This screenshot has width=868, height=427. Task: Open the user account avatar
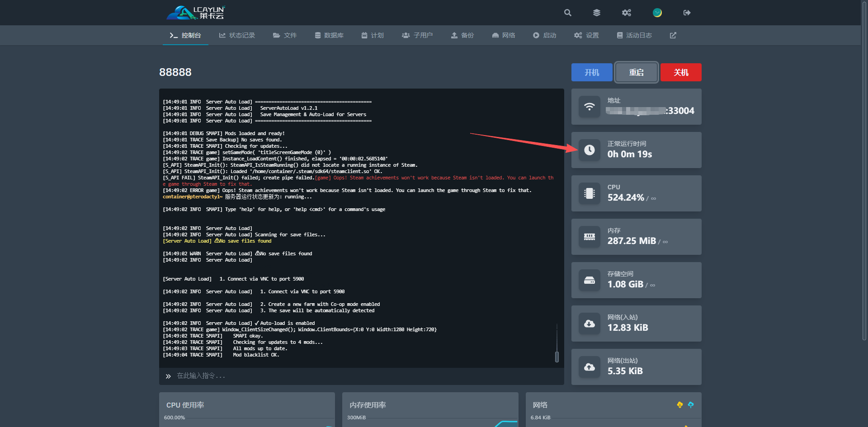tap(657, 13)
